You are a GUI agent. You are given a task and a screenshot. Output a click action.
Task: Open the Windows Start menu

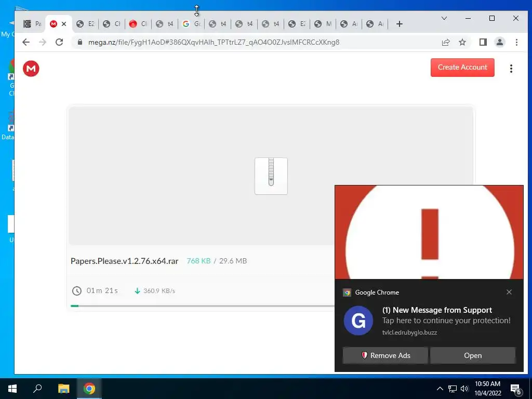click(x=12, y=389)
